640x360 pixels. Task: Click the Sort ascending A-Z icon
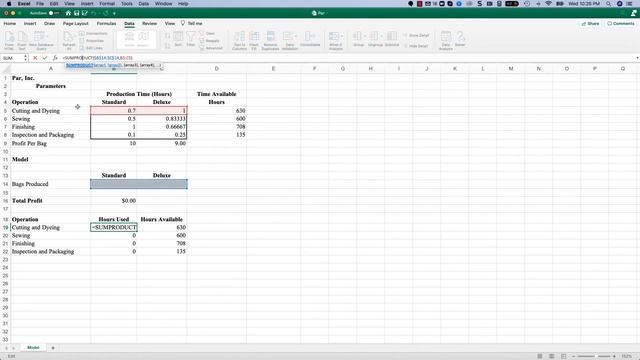(x=168, y=36)
